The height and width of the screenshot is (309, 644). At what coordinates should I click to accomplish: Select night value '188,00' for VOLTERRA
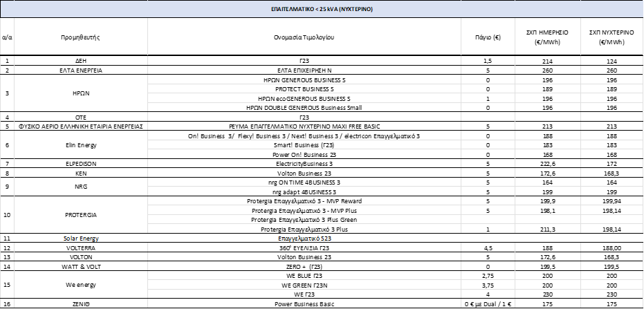click(x=611, y=248)
